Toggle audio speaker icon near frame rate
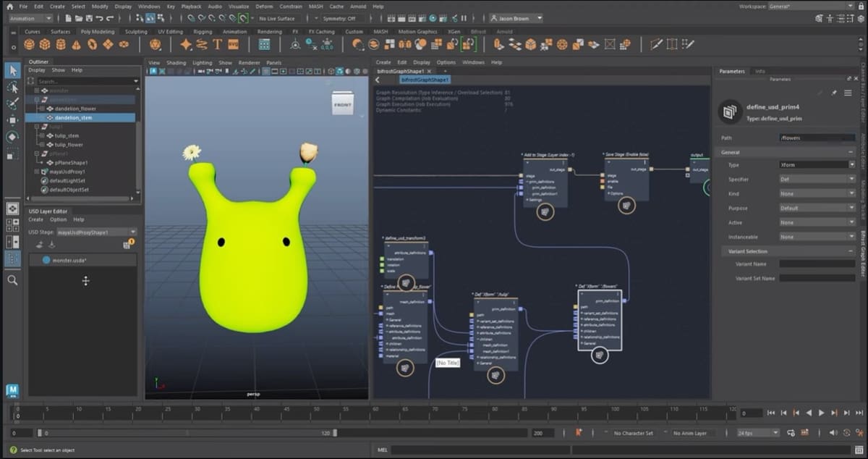The width and height of the screenshot is (868, 459). (835, 432)
